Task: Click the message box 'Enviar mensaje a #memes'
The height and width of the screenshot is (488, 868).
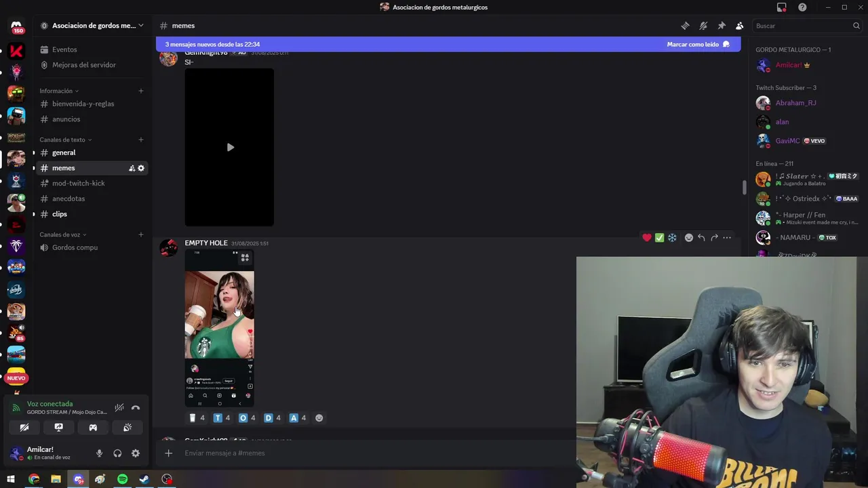Action: [376, 453]
